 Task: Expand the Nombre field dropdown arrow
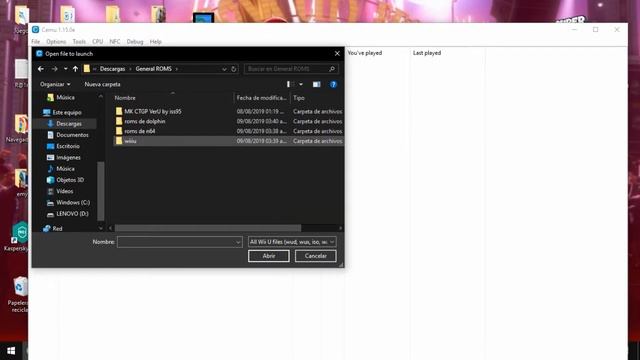[x=238, y=242]
